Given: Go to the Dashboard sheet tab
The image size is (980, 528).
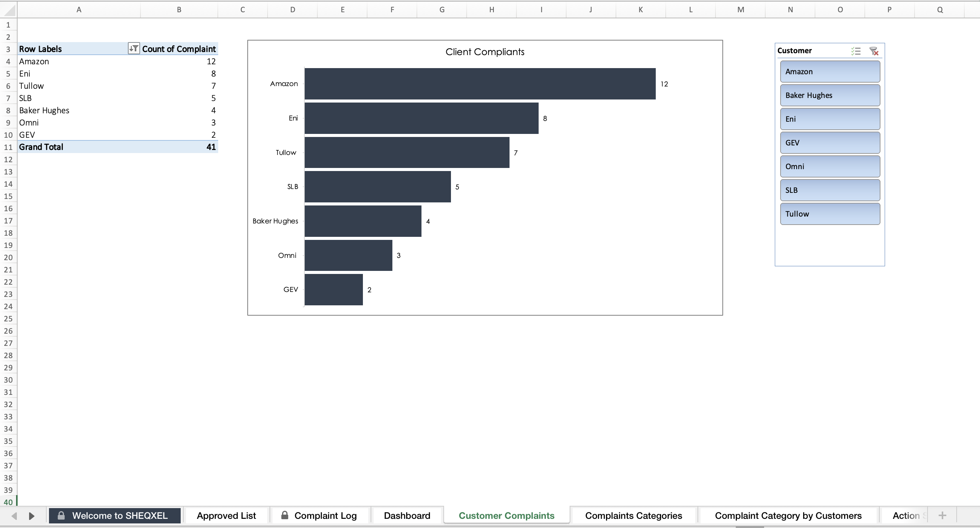Looking at the screenshot, I should 407,515.
